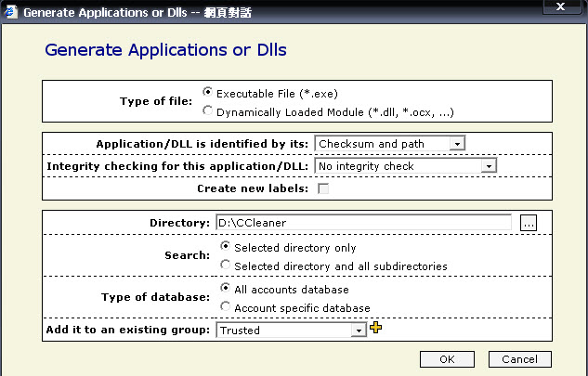Viewport: 588px width, 376px height.
Task: Select 'Selected directory only' search option
Action: click(225, 246)
